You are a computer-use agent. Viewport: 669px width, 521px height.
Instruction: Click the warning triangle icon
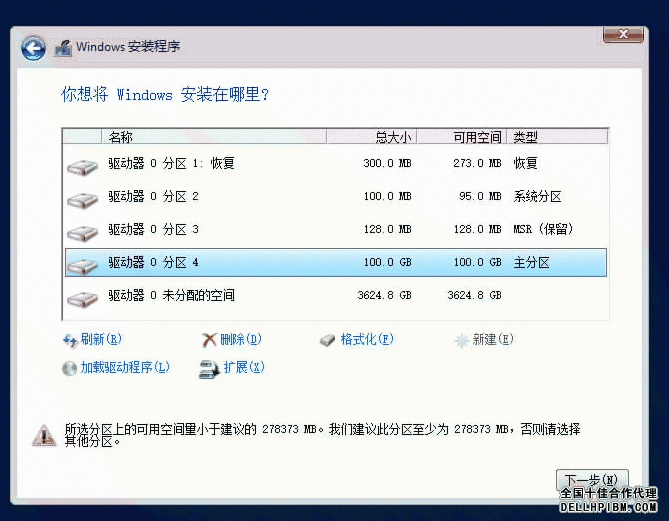click(x=44, y=435)
